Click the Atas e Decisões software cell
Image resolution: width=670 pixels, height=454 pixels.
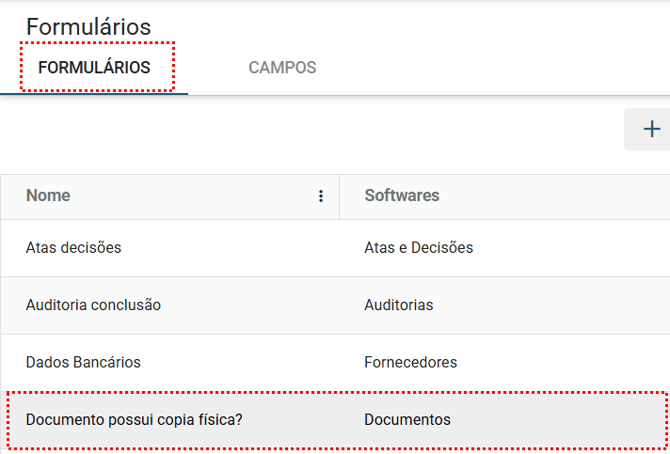click(x=418, y=247)
